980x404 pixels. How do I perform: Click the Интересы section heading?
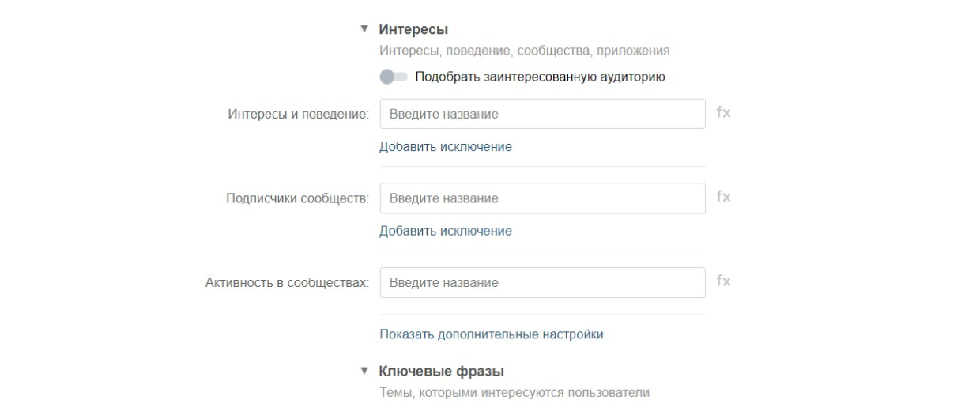coord(413,30)
